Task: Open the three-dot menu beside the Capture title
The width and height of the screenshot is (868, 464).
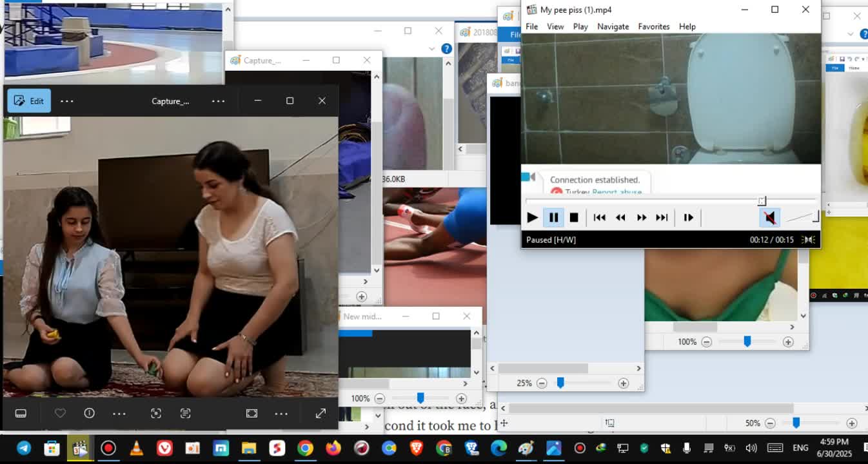Action: [x=218, y=101]
